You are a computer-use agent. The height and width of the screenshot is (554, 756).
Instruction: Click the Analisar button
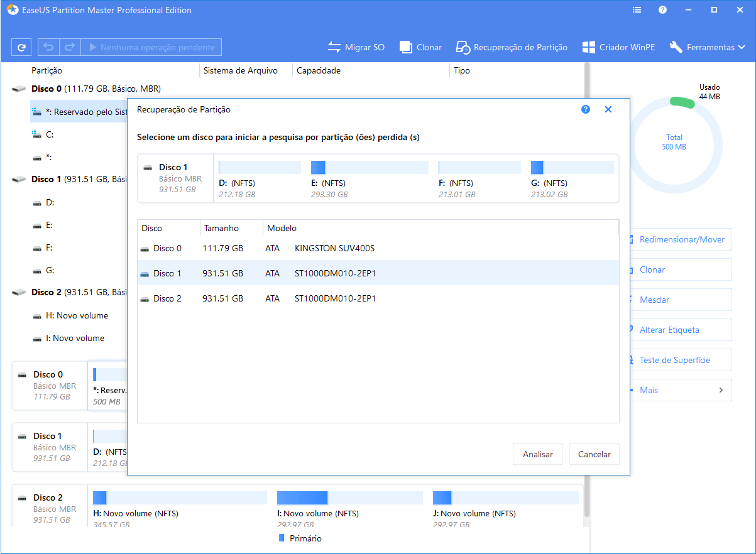click(538, 454)
